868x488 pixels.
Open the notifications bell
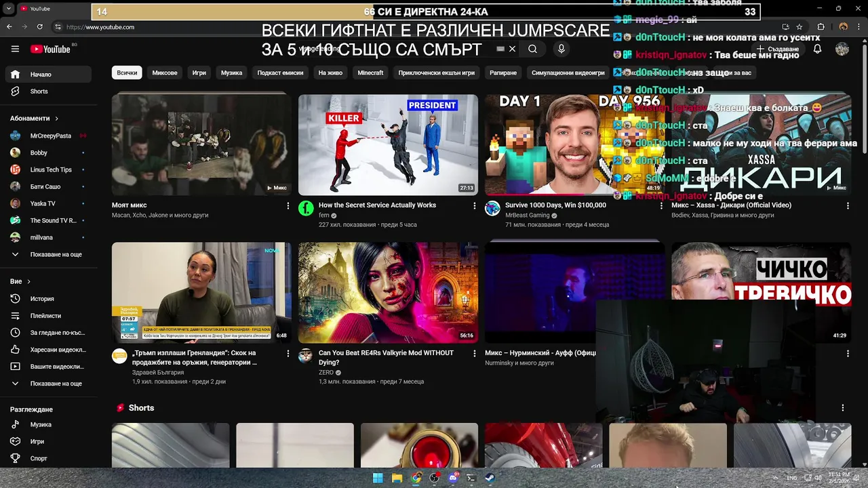coord(817,49)
